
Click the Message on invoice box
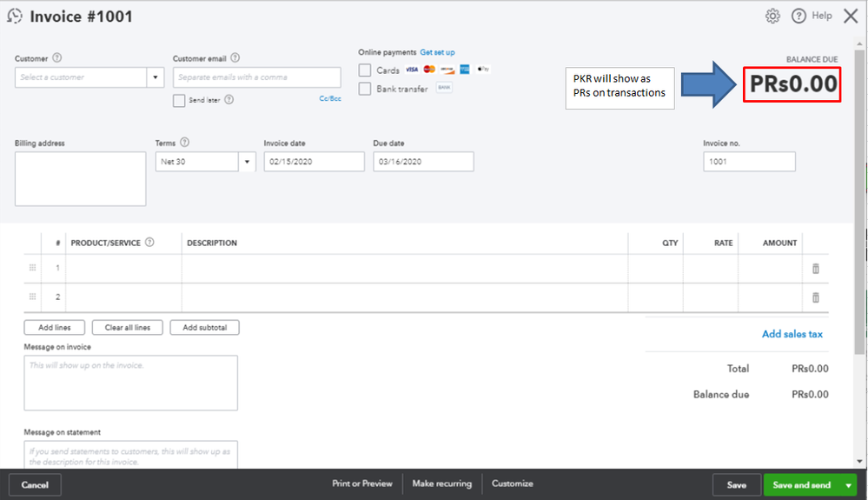click(130, 383)
